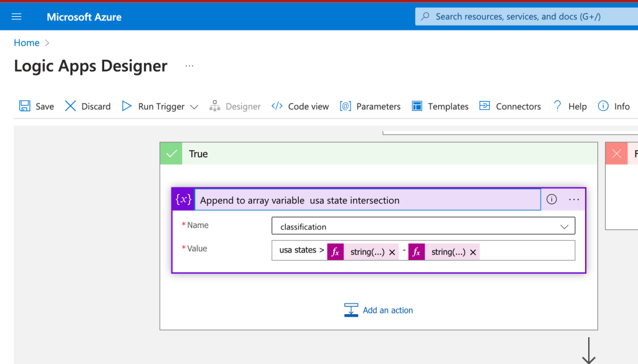
Task: Switch to Designer view
Action: pos(234,106)
